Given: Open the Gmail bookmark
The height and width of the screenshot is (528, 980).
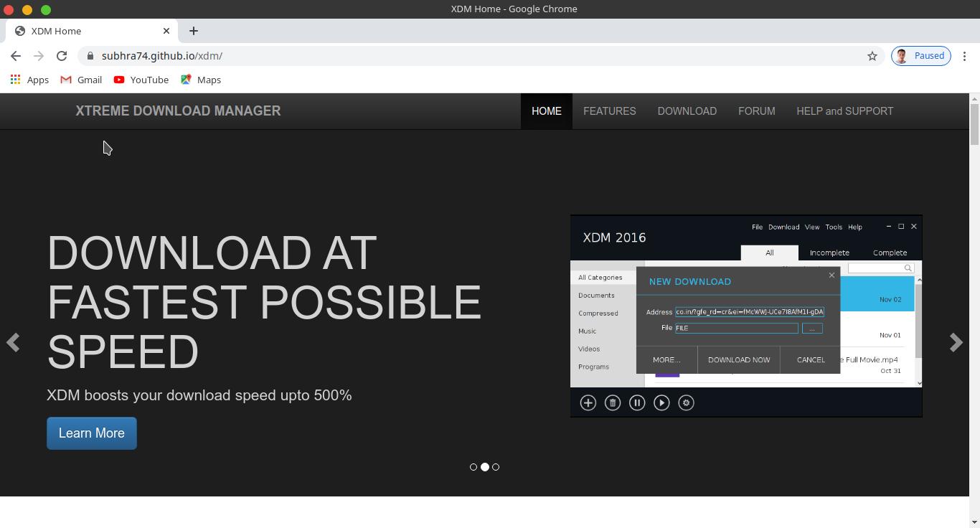Looking at the screenshot, I should pyautogui.click(x=81, y=80).
